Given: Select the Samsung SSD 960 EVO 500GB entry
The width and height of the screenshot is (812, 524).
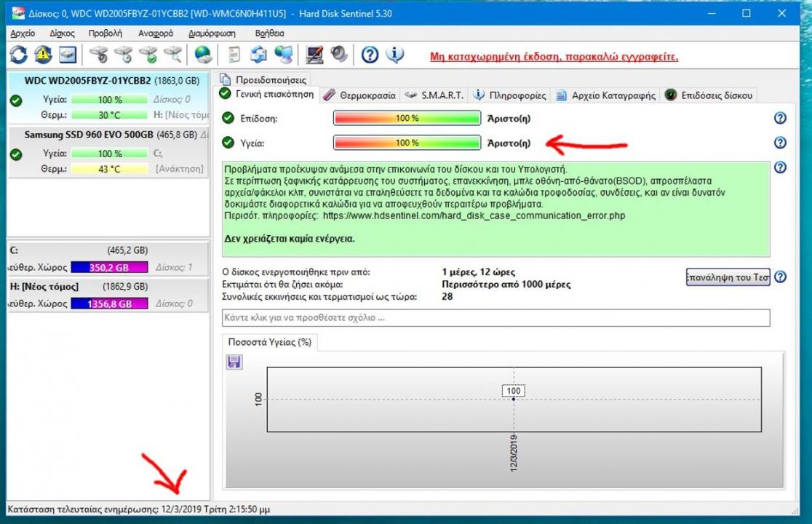Looking at the screenshot, I should 108,151.
